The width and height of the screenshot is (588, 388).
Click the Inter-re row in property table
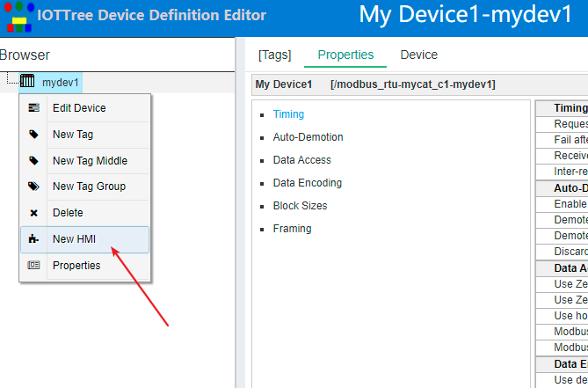pos(562,172)
